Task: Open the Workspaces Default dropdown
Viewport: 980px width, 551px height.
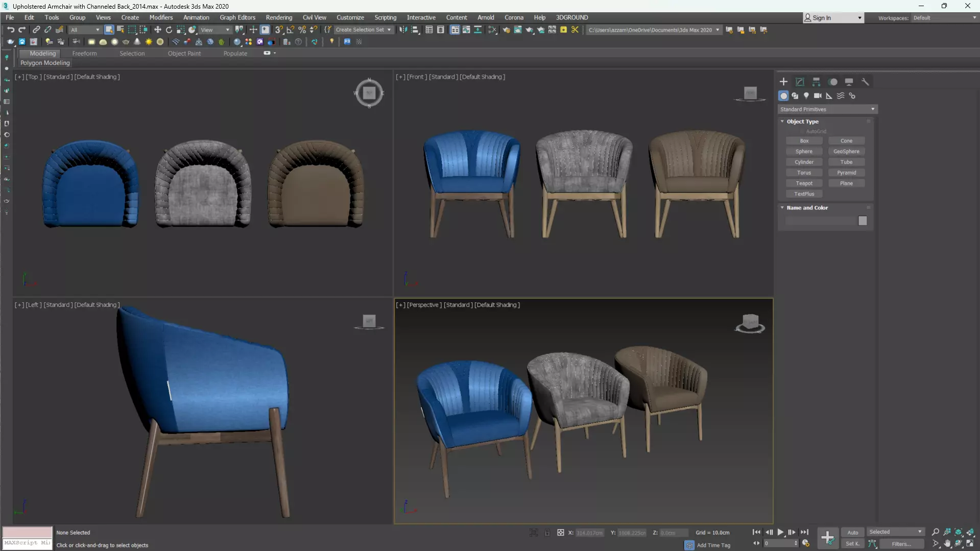Action: [x=944, y=18]
